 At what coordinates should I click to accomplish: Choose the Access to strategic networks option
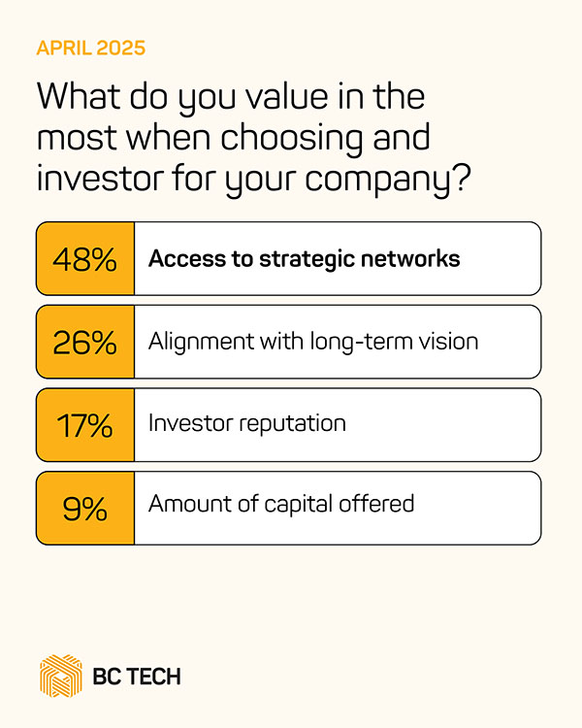point(304,259)
